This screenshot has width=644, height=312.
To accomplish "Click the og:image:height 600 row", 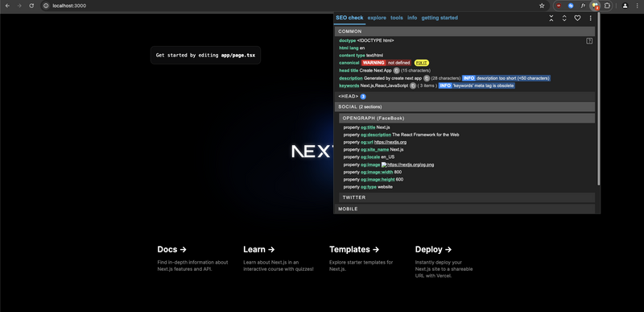I will click(x=374, y=180).
